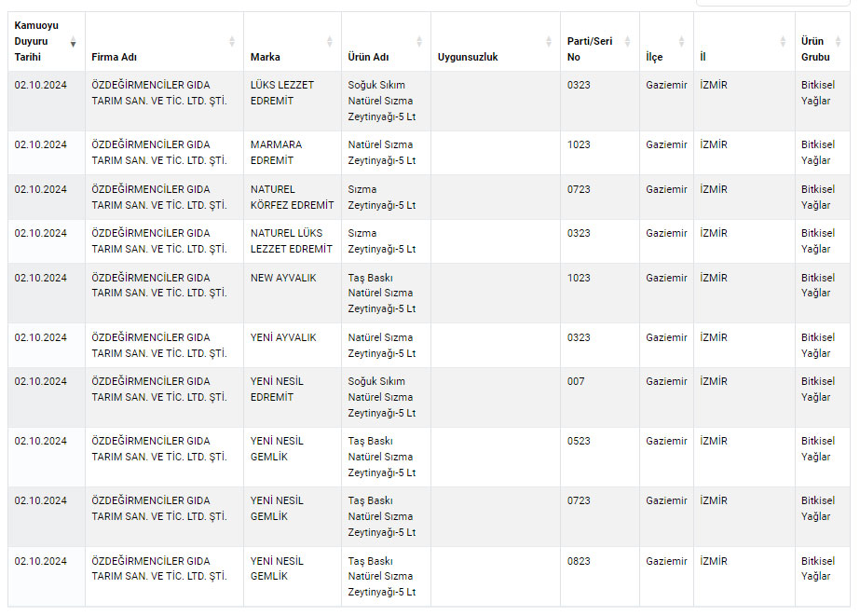Click sort arrows in Parti/Seri No column
The image size is (860, 616).
coord(628,42)
